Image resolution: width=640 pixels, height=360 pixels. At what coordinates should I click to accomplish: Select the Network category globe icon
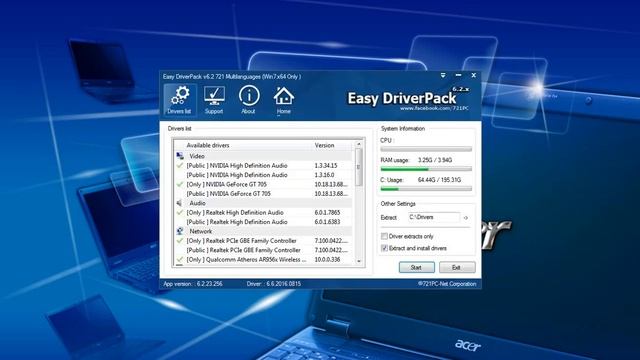tap(180, 231)
